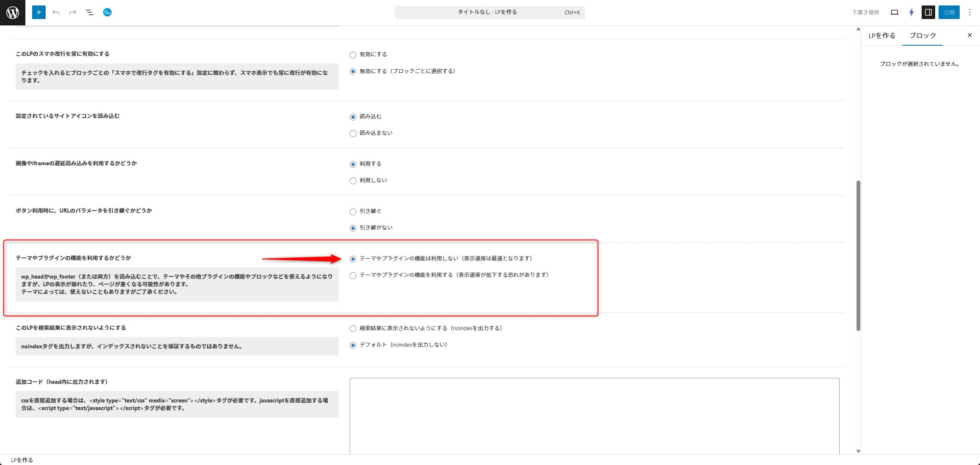This screenshot has height=465, width=980.
Task: Select 利用する for lazy loading
Action: [x=353, y=164]
